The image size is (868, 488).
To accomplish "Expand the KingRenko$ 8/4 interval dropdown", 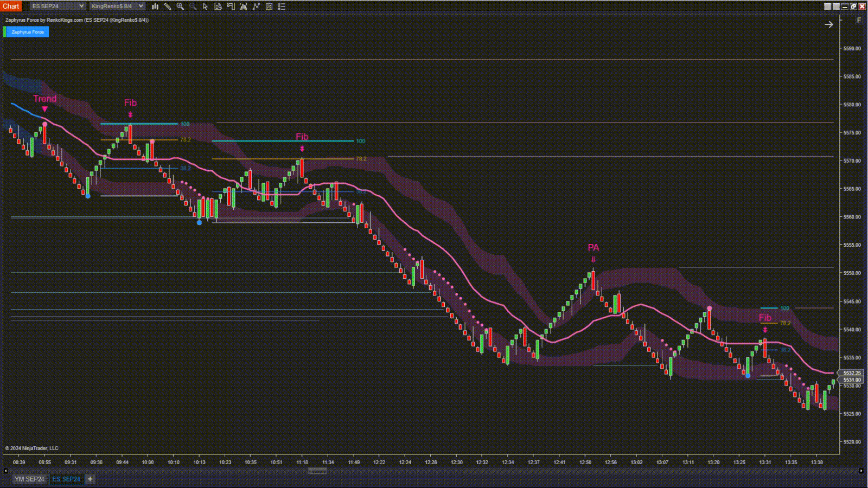I will click(x=117, y=7).
